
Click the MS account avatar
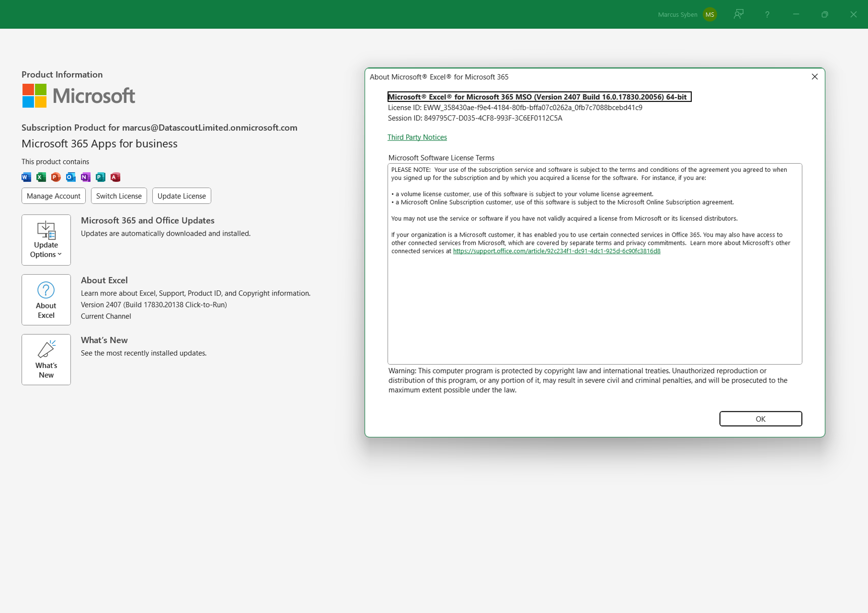coord(709,14)
